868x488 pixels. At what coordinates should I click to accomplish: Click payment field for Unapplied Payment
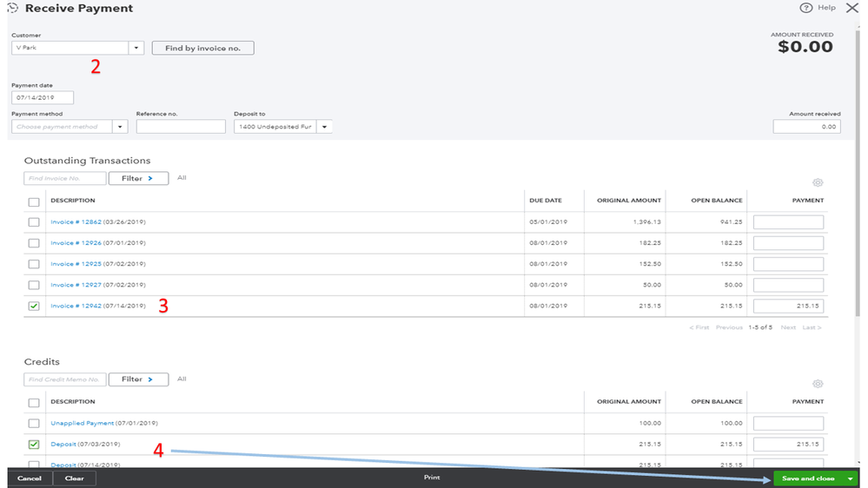pos(788,423)
